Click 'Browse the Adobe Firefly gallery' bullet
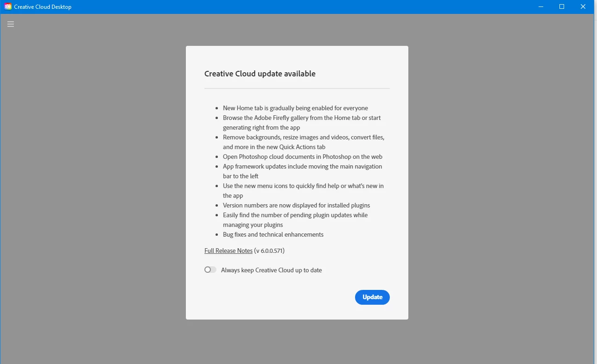This screenshot has width=597, height=364. (302, 123)
